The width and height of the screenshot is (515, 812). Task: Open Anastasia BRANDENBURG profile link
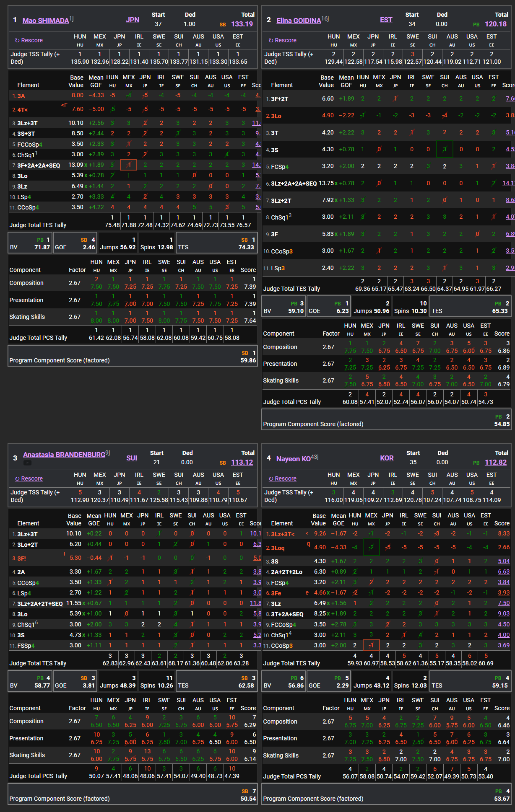point(64,455)
